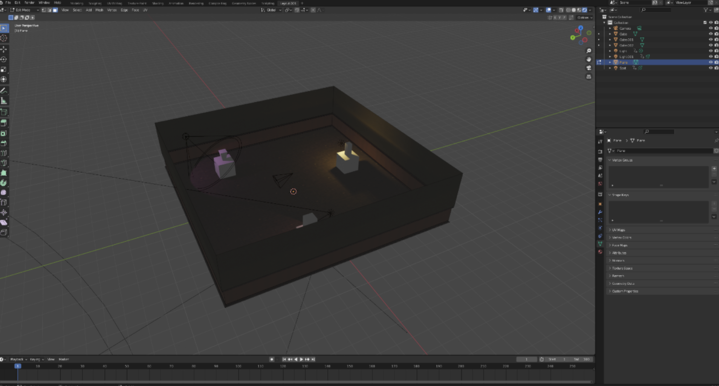This screenshot has width=719, height=386.
Task: Select the Extrude Region tool
Action: pyautogui.click(x=4, y=122)
